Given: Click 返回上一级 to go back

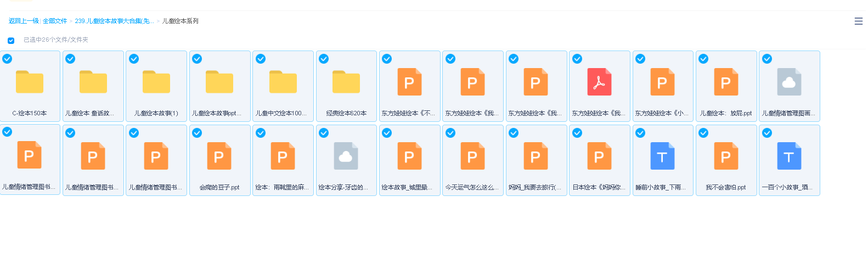Looking at the screenshot, I should tap(23, 21).
